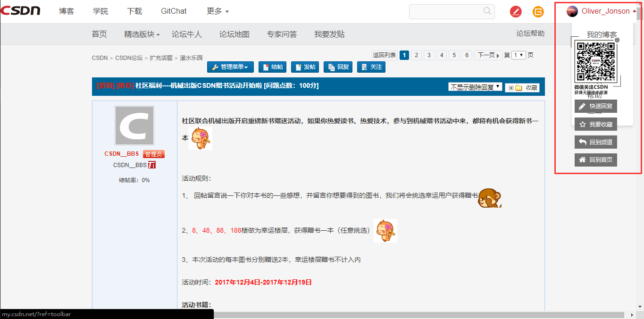Click the 我要收藏 star button
644x319 pixels.
[x=596, y=125]
